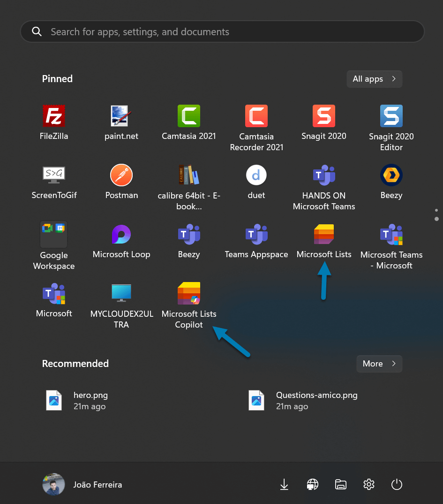This screenshot has width=443, height=504.
Task: Launch FileZilla from the pinned apps
Action: coord(53,122)
